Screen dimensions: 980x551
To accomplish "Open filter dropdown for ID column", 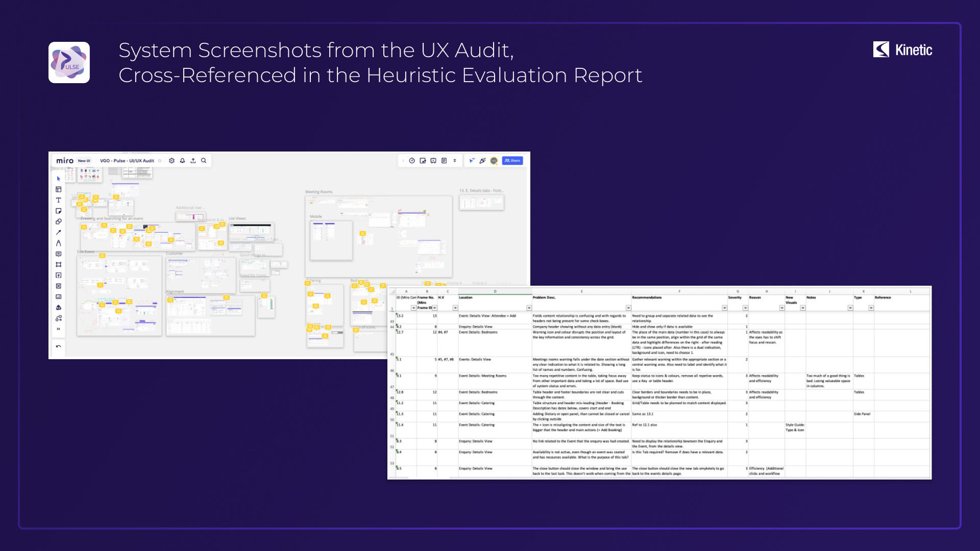I will (x=413, y=308).
